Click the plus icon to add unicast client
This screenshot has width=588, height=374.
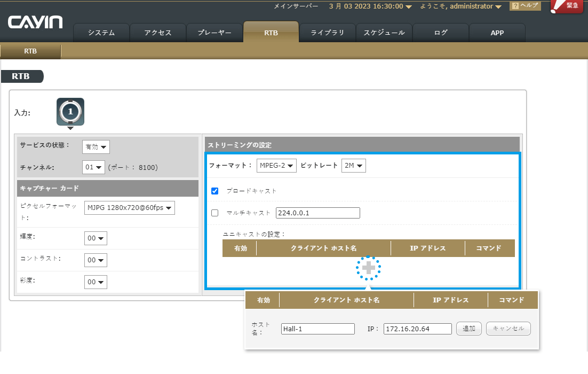368,268
